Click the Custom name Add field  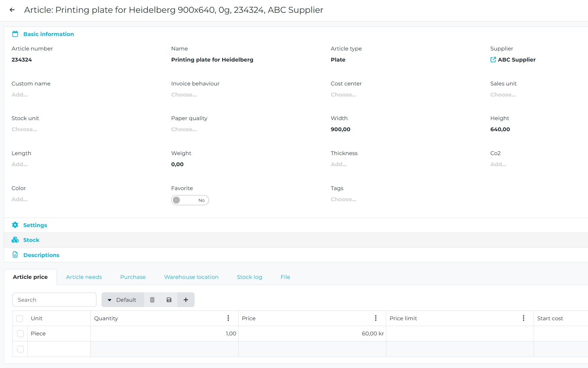click(19, 95)
